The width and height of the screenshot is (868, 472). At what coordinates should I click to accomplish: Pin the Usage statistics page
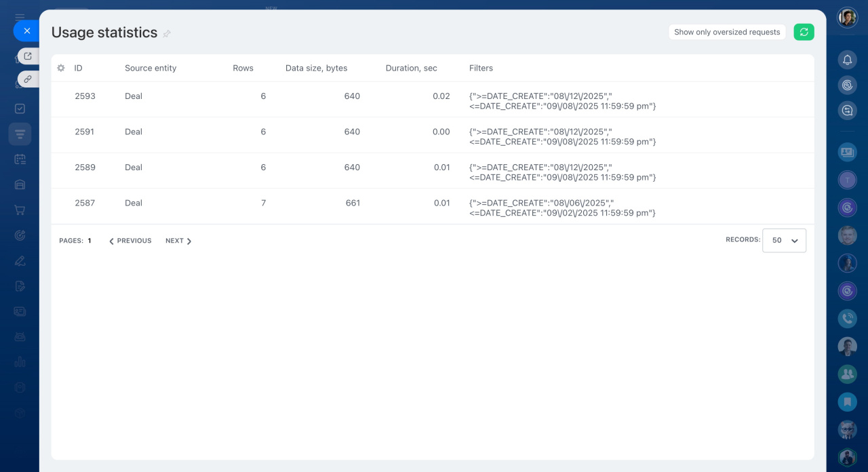tap(167, 34)
